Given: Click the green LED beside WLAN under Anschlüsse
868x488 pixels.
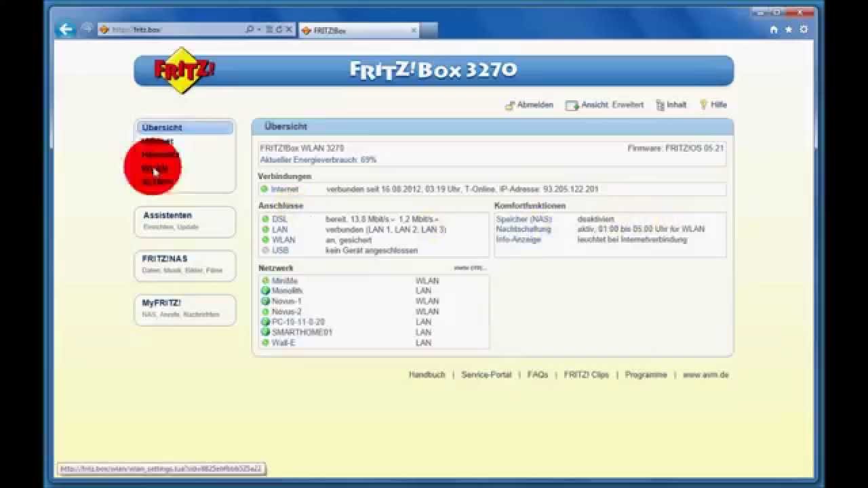Looking at the screenshot, I should (x=266, y=240).
